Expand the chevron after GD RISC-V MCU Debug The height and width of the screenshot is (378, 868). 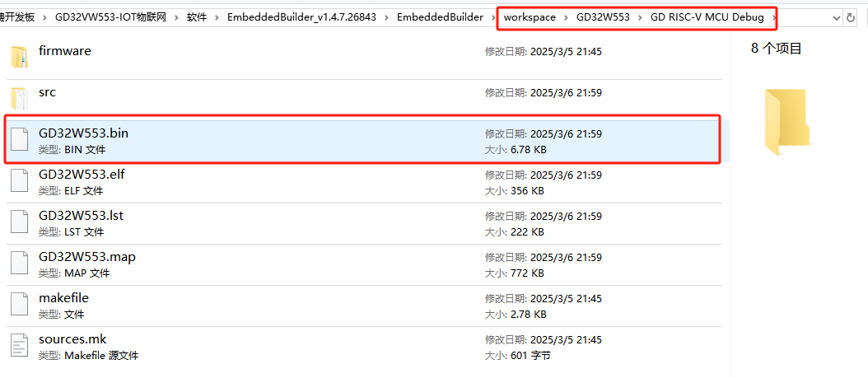click(x=775, y=17)
